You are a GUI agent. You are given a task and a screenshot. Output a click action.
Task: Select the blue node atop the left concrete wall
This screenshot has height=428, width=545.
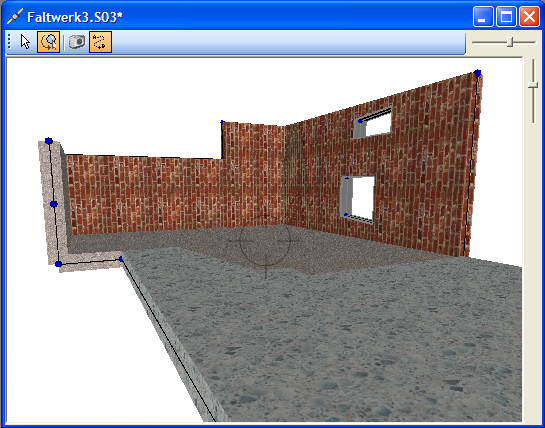(49, 141)
